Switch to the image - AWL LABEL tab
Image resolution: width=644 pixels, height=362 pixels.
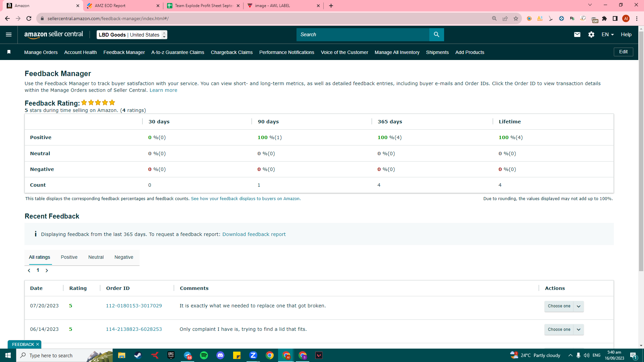click(283, 6)
